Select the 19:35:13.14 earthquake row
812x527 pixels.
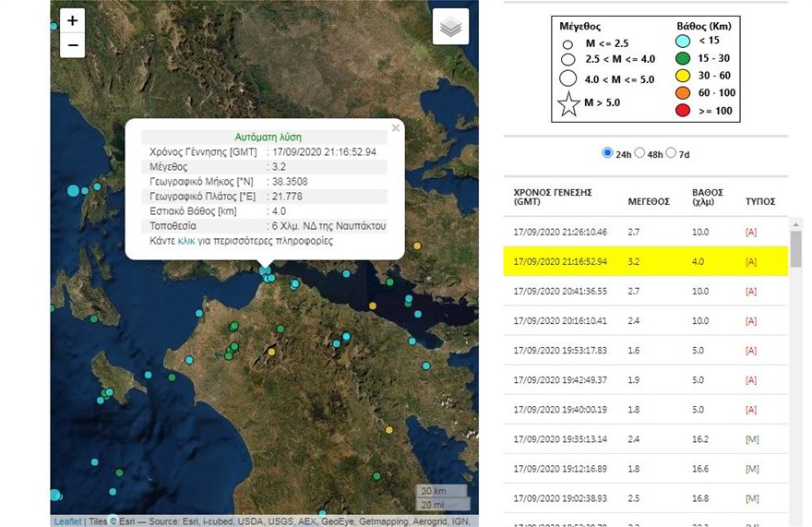(x=646, y=439)
